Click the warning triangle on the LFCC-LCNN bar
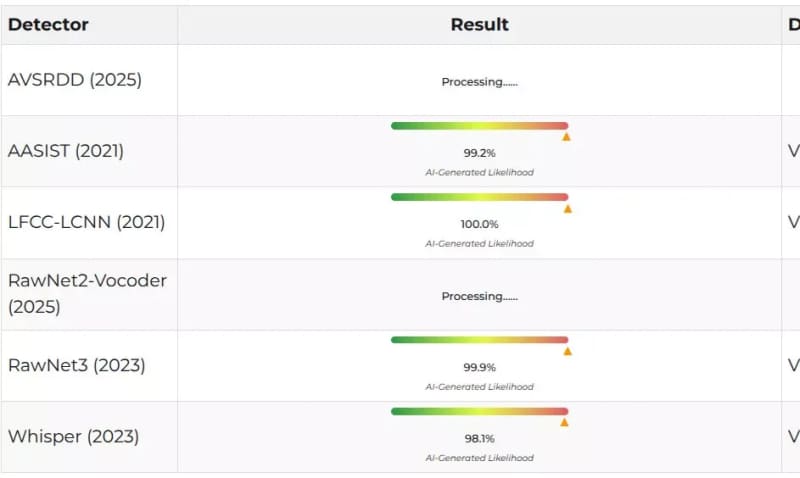Viewport: 800px width, 478px height. pos(568,208)
